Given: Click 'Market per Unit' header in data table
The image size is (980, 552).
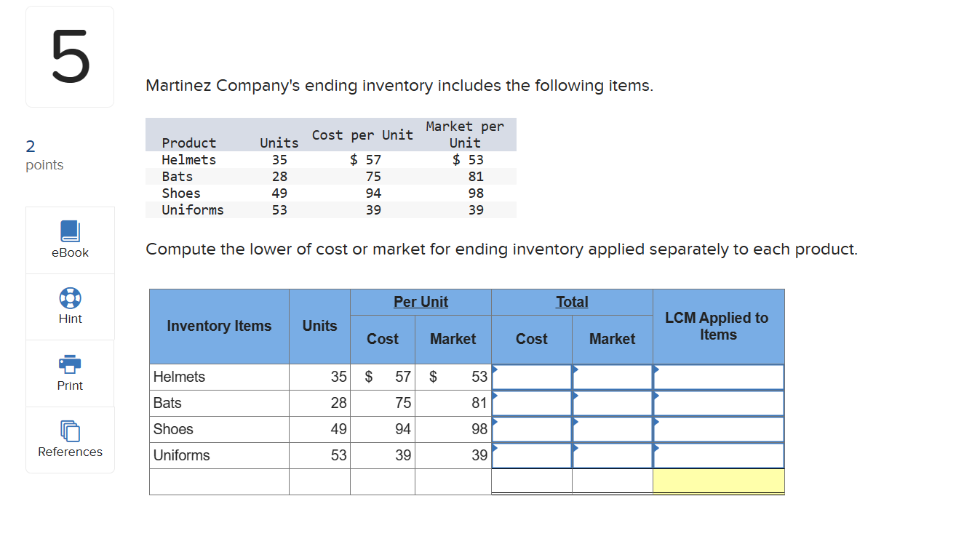Looking at the screenshot, I should [x=465, y=135].
